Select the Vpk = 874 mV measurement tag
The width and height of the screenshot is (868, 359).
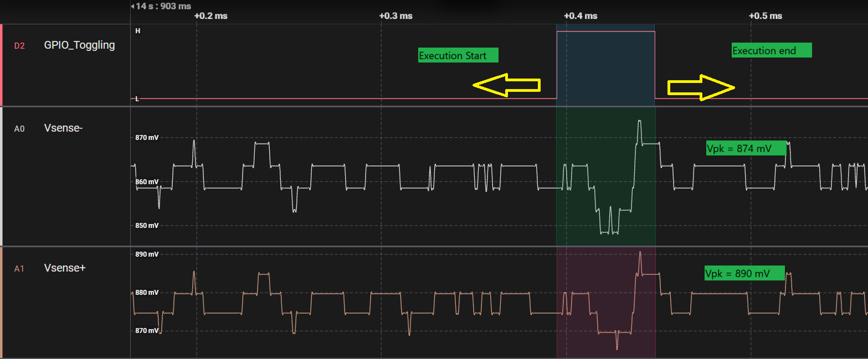pos(746,148)
